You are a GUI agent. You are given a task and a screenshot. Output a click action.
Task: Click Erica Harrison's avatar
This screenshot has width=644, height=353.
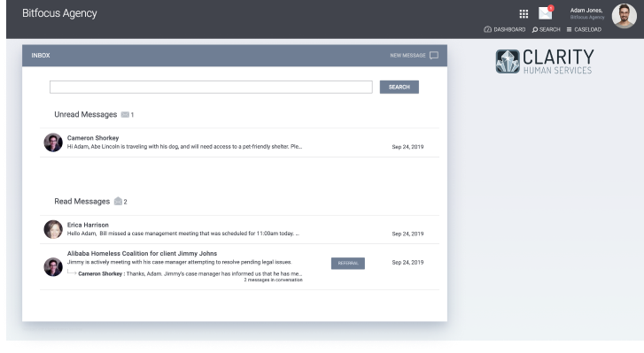[53, 230]
